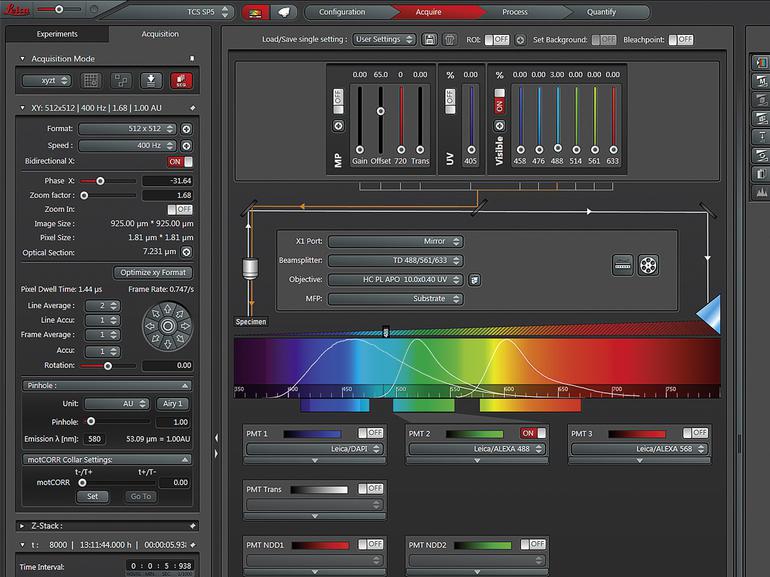Open the User Settings dropdown
This screenshot has width=770, height=577.
pyautogui.click(x=385, y=39)
